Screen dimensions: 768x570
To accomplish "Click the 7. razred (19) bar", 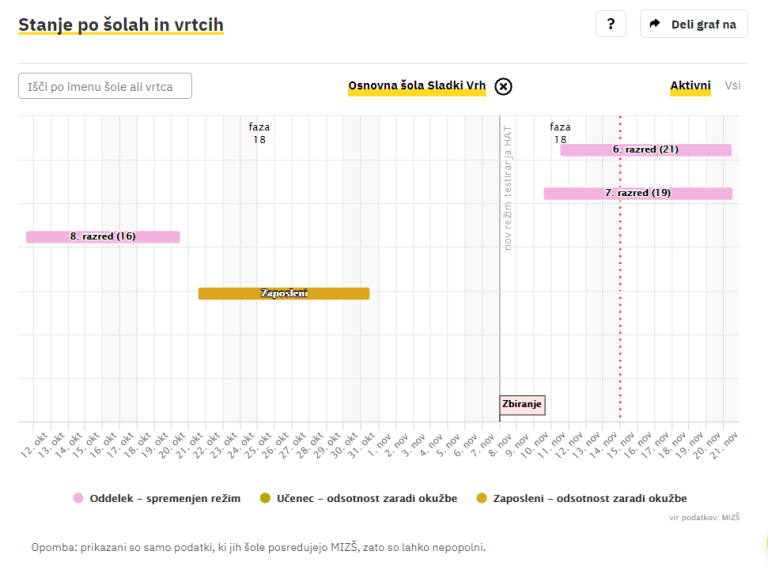I will coord(638,193).
